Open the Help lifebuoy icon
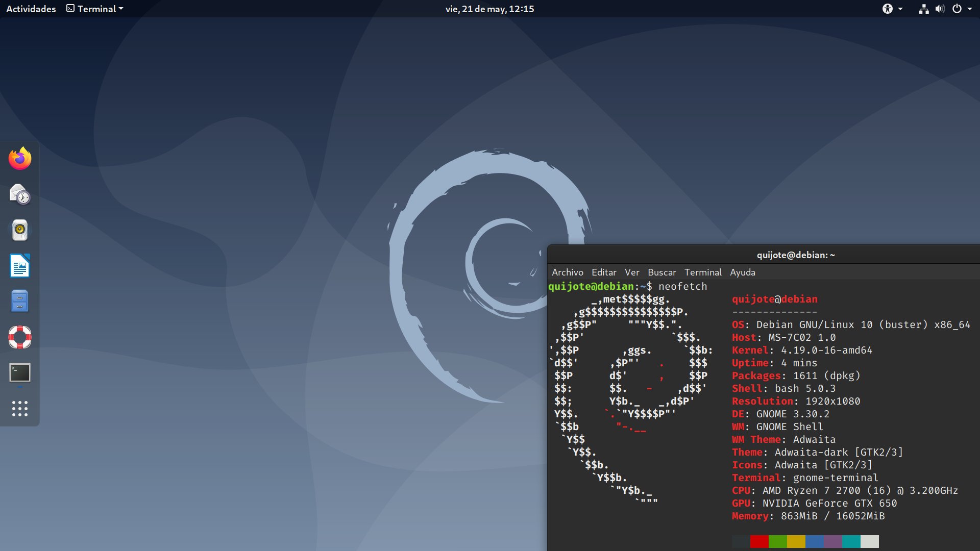The width and height of the screenshot is (980, 551). click(20, 337)
